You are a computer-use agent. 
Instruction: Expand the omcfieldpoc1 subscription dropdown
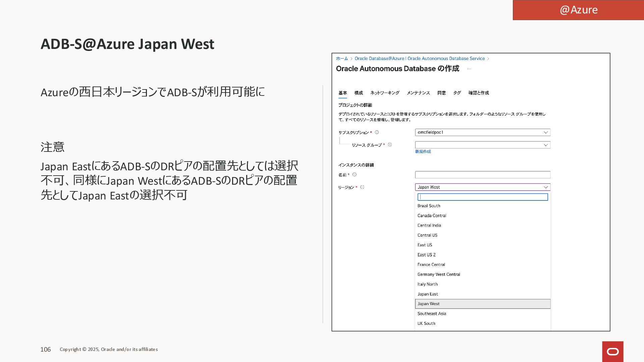(x=545, y=132)
